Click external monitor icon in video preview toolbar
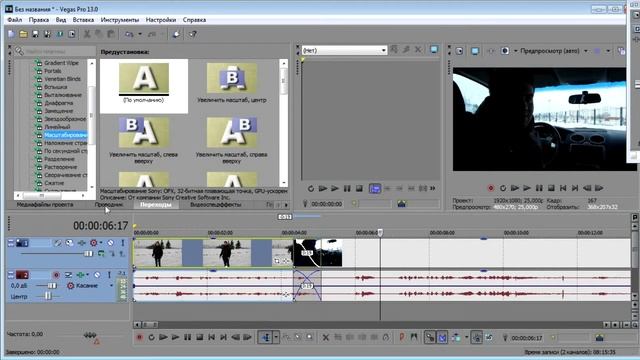This screenshot has width=640, height=360. (x=475, y=51)
